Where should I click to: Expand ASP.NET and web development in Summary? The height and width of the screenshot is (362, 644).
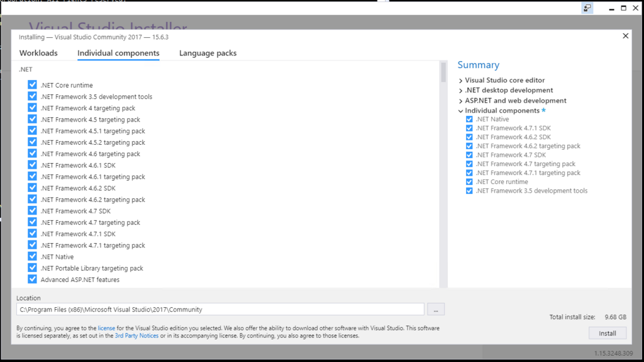[460, 101]
